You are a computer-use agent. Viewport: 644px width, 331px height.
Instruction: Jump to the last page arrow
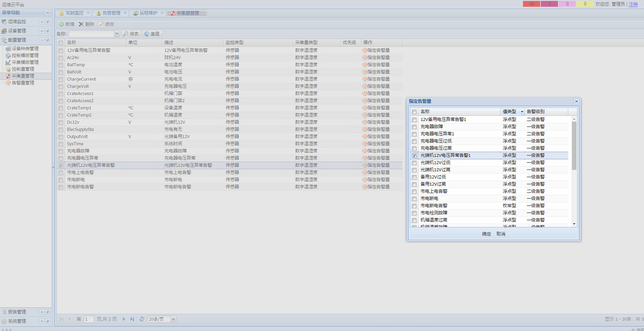point(132,319)
